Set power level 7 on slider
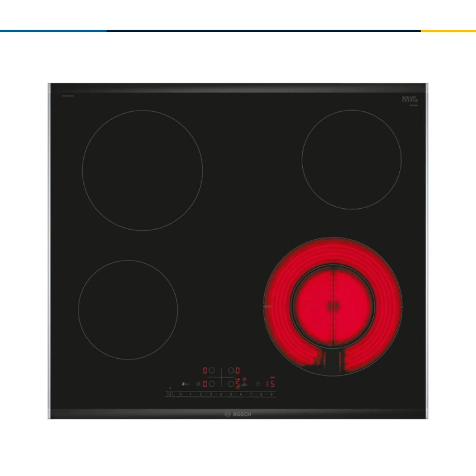 [x=251, y=394]
